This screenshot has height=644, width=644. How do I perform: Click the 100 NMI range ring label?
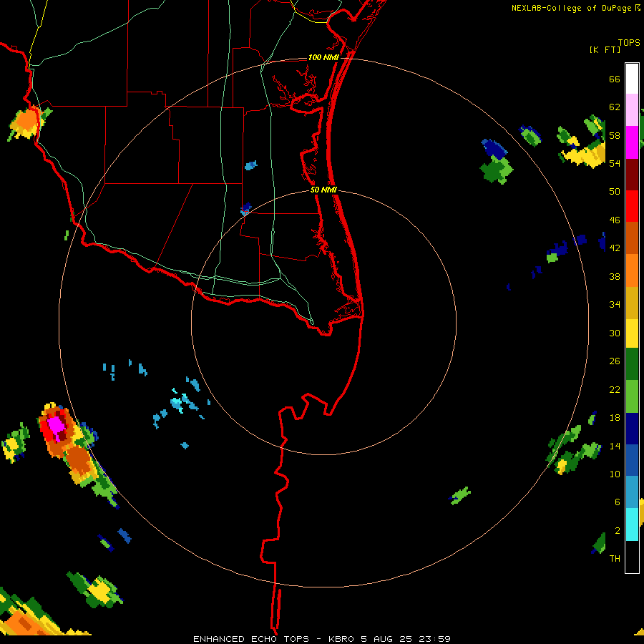(x=323, y=58)
